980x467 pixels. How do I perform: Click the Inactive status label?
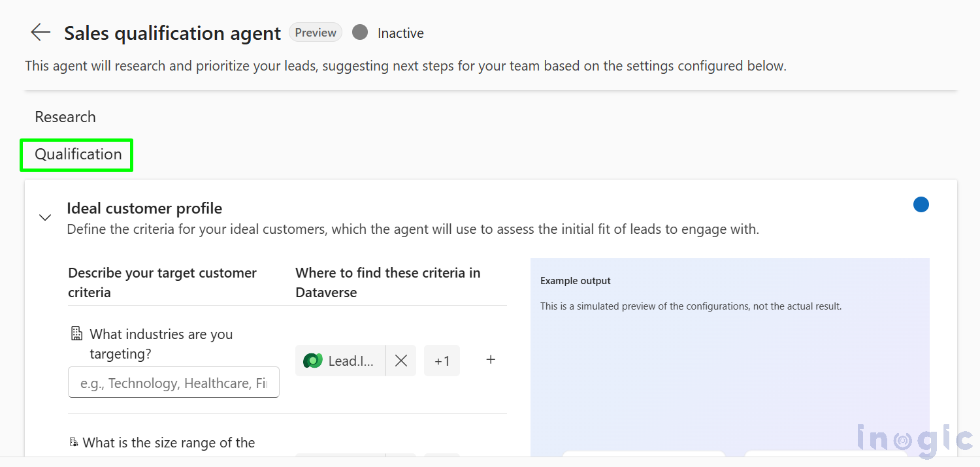click(x=400, y=33)
